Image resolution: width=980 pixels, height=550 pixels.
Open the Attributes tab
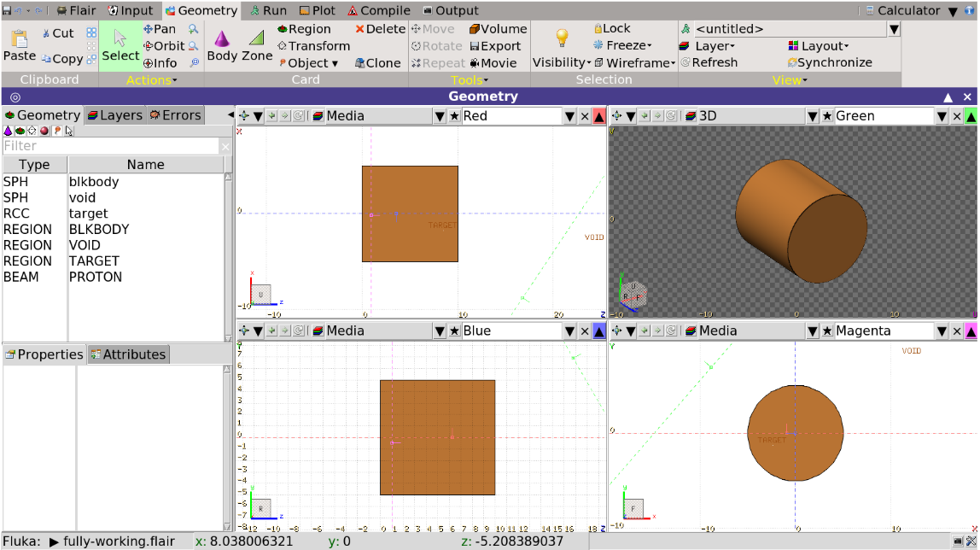coord(128,354)
